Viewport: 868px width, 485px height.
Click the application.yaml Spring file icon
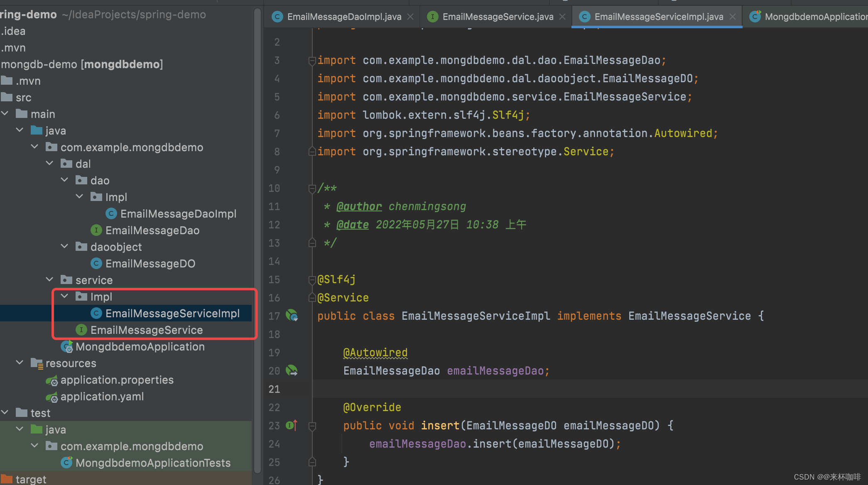[x=51, y=397]
